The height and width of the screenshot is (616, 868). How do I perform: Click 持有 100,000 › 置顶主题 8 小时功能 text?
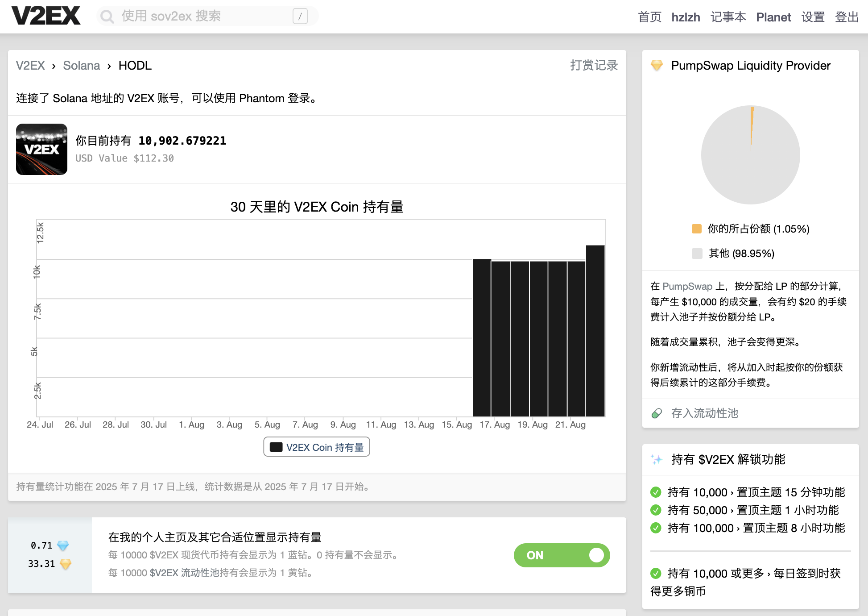pos(756,528)
